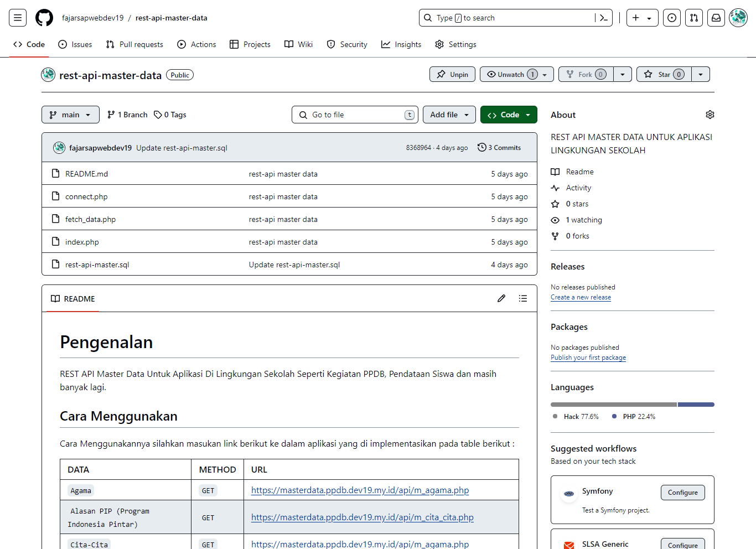Viewport: 756px width, 549px height.
Task: Unpin this repository from profile
Action: click(452, 74)
